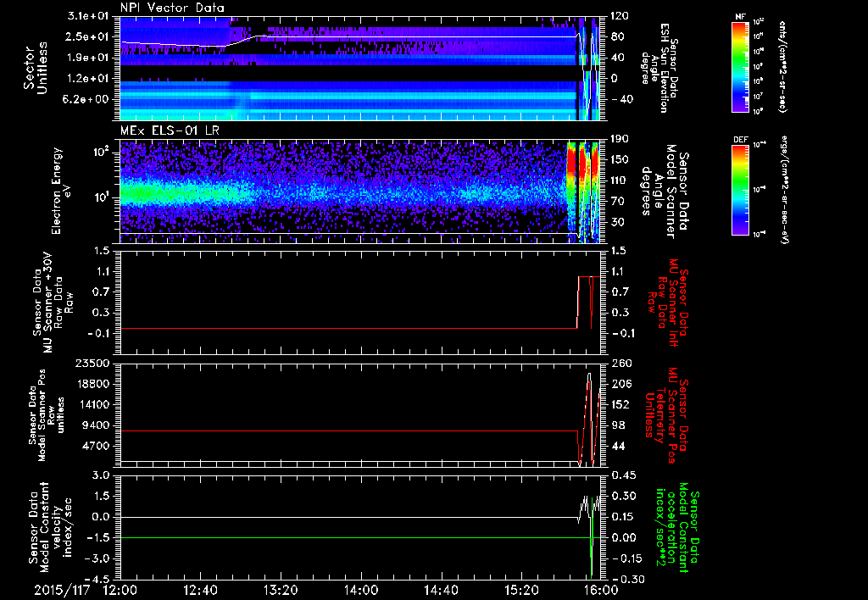Click the -40 degree elevation tick label
Image resolution: width=868 pixels, height=600 pixels.
(x=621, y=99)
